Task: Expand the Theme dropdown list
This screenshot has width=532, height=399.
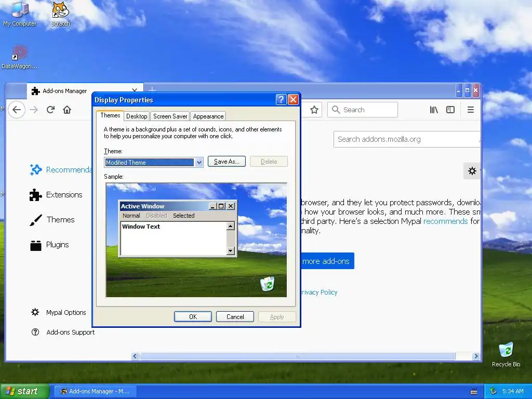Action: point(199,163)
